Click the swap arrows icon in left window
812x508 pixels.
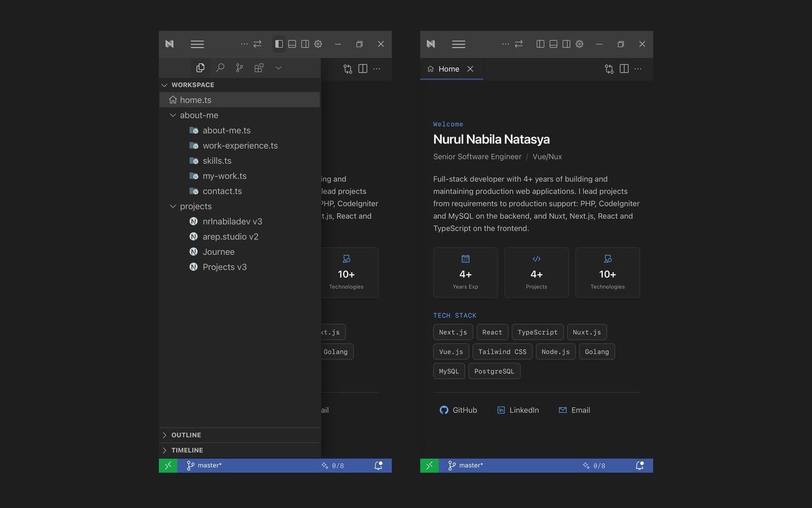click(257, 44)
